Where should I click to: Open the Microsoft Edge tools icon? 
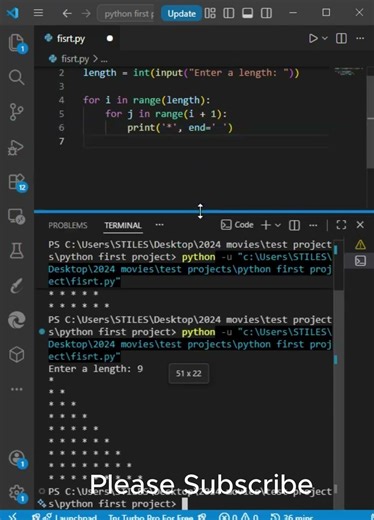pos(16,320)
